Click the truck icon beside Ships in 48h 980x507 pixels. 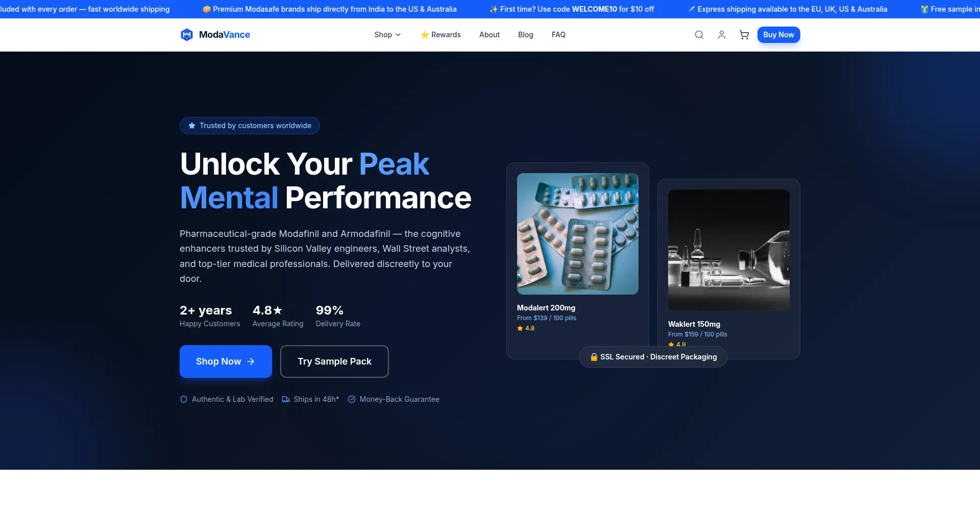[x=286, y=399]
